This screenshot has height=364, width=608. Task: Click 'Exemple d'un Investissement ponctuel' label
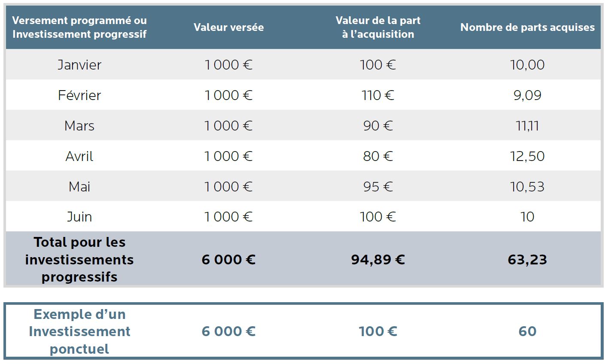(79, 331)
